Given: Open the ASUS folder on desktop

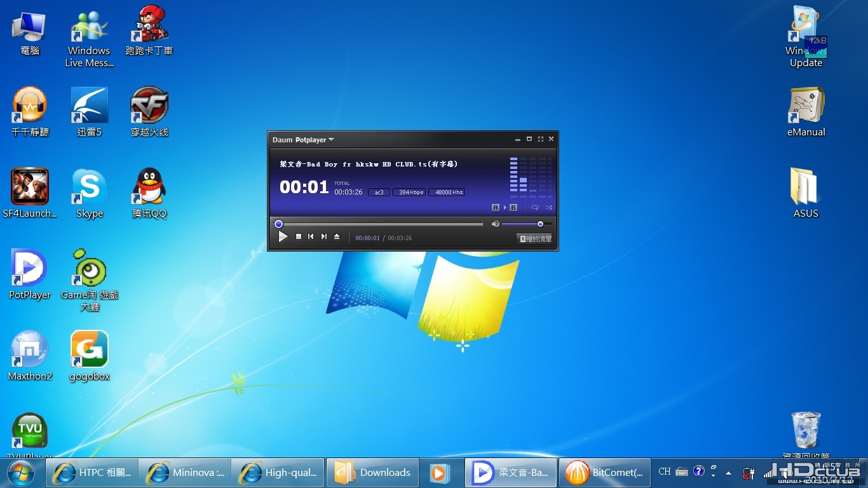Looking at the screenshot, I should pos(806,194).
